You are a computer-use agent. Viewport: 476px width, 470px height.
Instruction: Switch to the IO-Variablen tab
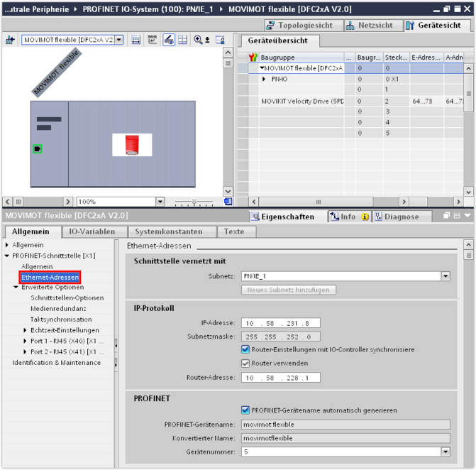coord(94,231)
